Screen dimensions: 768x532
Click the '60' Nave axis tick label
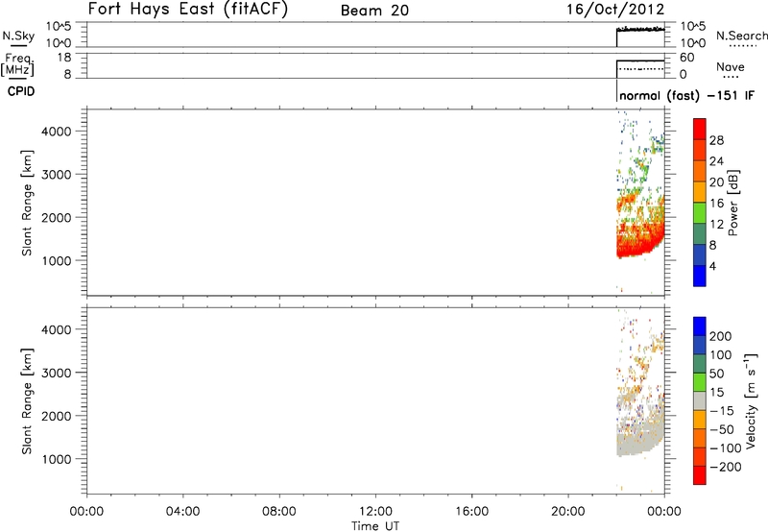click(x=686, y=58)
